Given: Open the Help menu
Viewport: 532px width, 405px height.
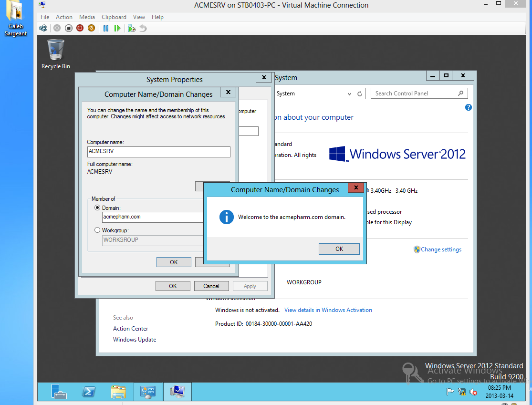Looking at the screenshot, I should click(x=157, y=17).
